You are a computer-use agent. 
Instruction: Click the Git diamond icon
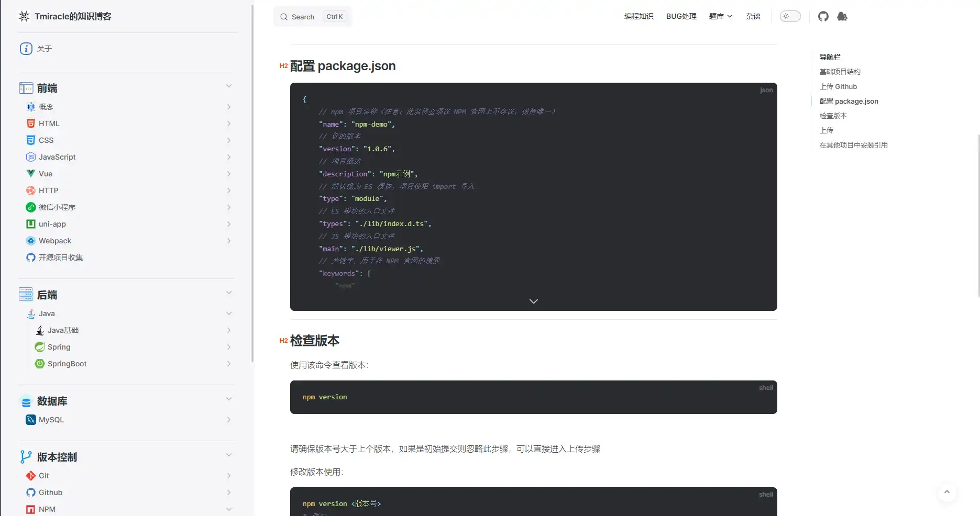pos(31,476)
